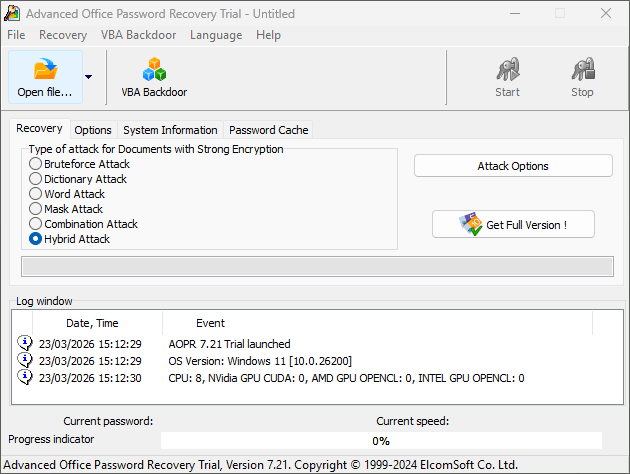Open the Language menu
The height and width of the screenshot is (474, 630).
(x=216, y=35)
